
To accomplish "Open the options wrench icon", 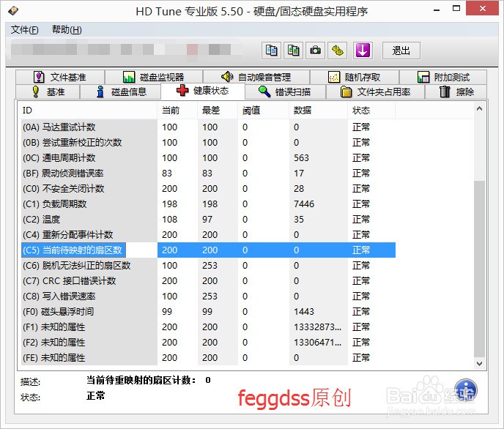I will (337, 51).
